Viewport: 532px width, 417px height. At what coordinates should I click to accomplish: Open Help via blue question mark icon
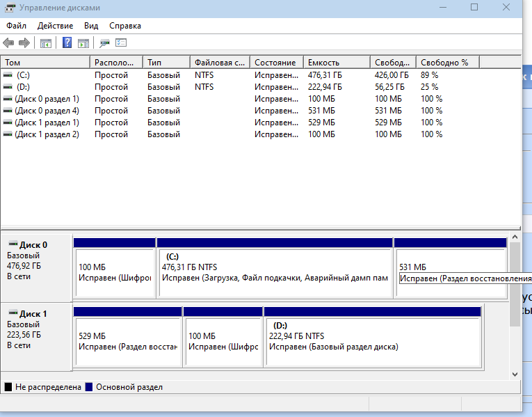pyautogui.click(x=67, y=43)
